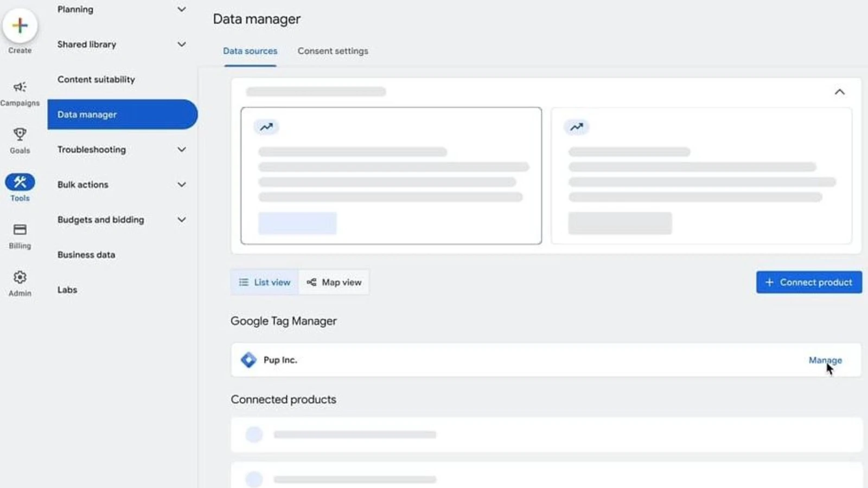This screenshot has width=868, height=488.
Task: Expand the Troubleshooting section chevron
Action: [x=182, y=150]
